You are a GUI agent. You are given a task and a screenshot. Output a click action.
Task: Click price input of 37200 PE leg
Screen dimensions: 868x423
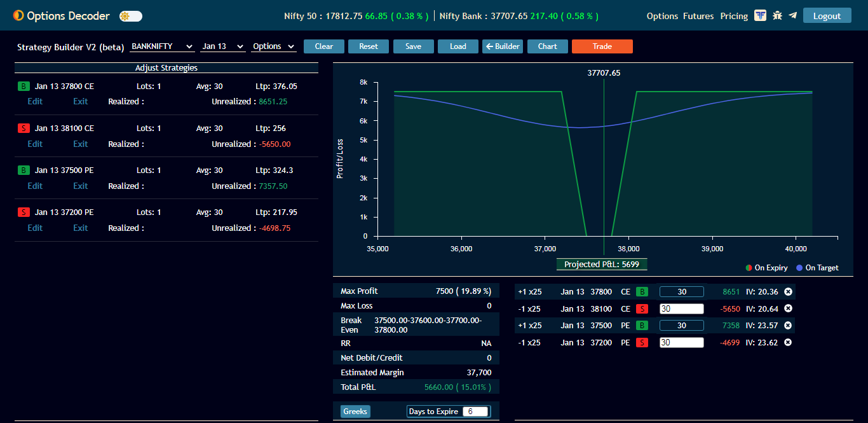[682, 342]
